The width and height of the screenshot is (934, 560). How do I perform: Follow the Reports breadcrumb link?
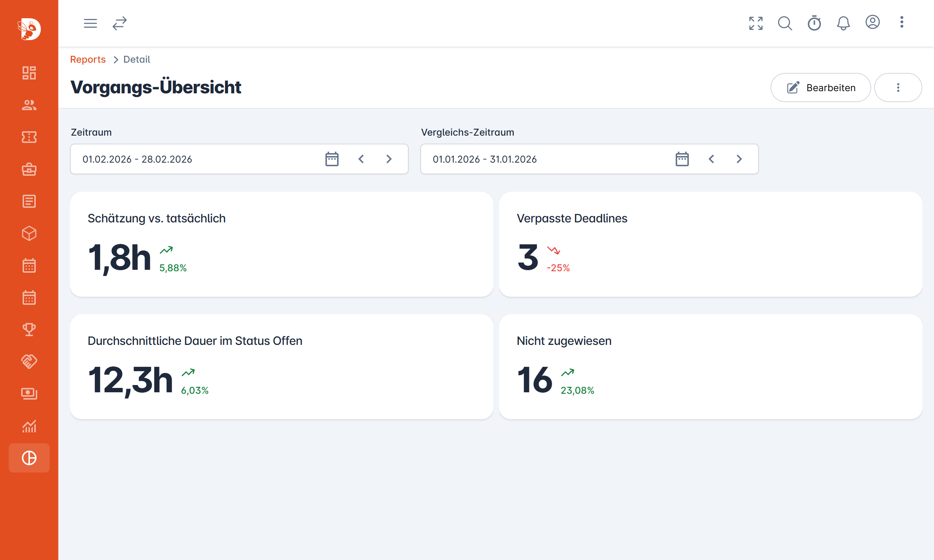tap(88, 59)
